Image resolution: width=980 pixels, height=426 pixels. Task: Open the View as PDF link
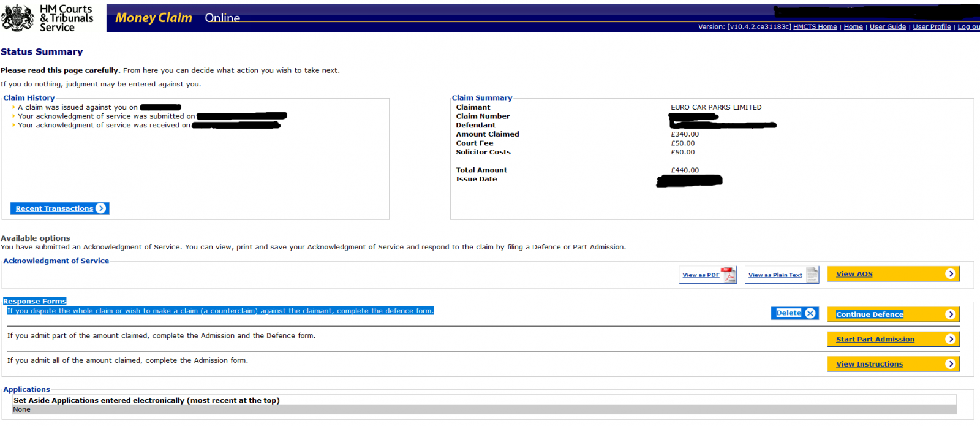coord(701,275)
